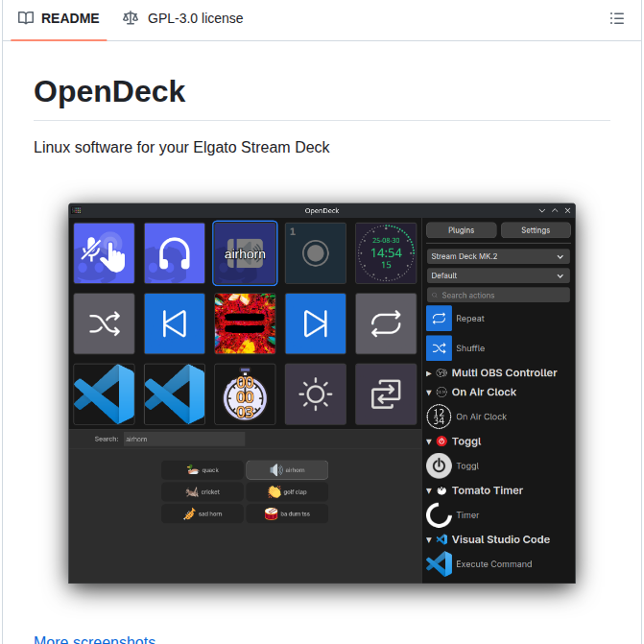Click the green clock key showing 14:54

click(x=386, y=253)
